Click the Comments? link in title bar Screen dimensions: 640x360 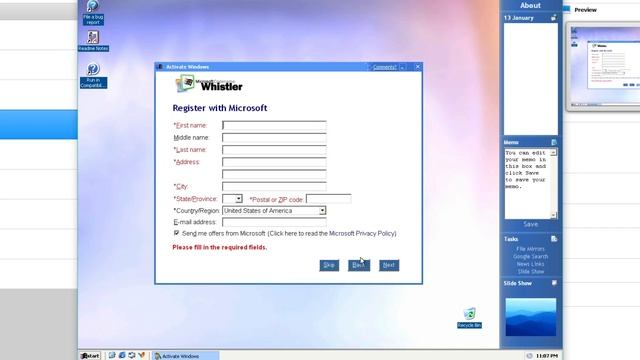coord(384,67)
